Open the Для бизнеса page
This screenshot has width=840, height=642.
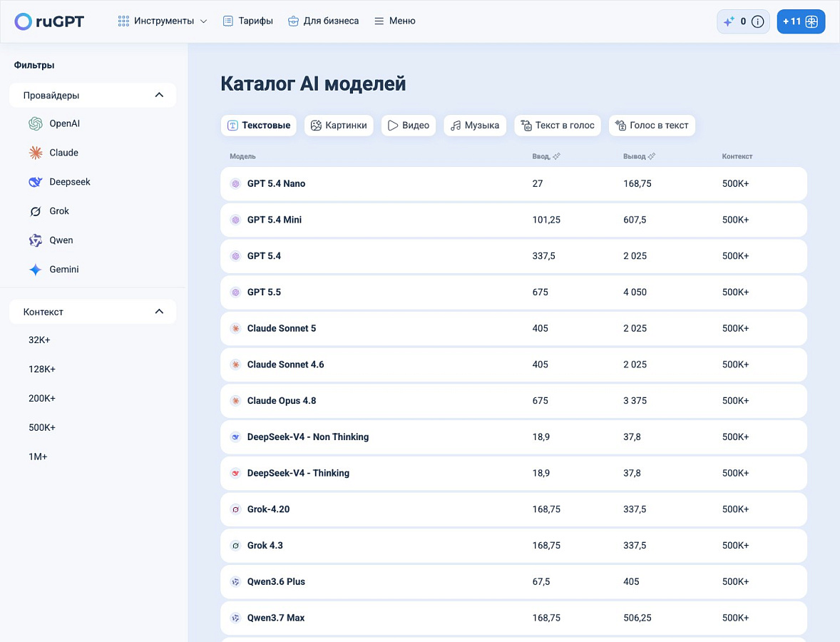click(x=324, y=21)
